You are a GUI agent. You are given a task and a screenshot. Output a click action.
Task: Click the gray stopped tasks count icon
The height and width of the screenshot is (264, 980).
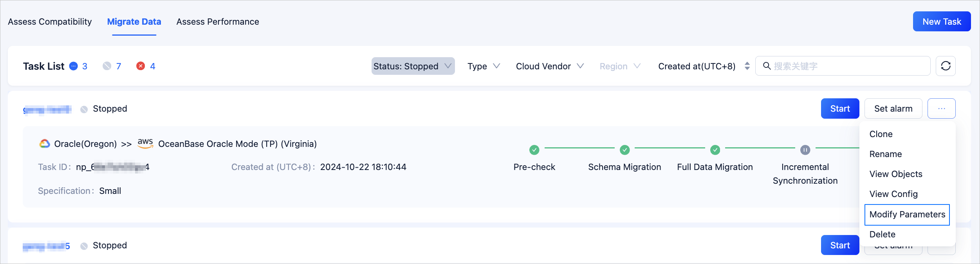tap(106, 66)
